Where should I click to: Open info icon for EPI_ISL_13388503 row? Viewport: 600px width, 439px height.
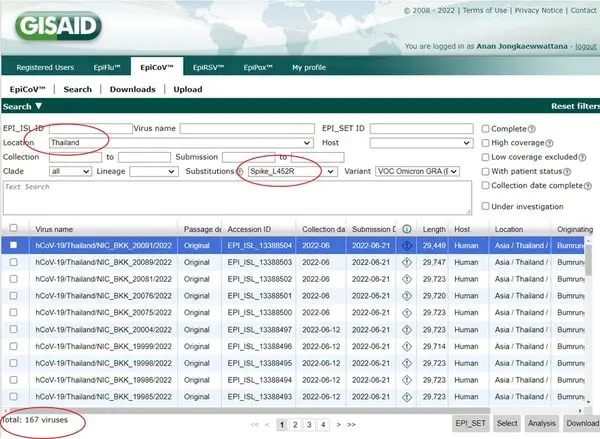(x=407, y=263)
